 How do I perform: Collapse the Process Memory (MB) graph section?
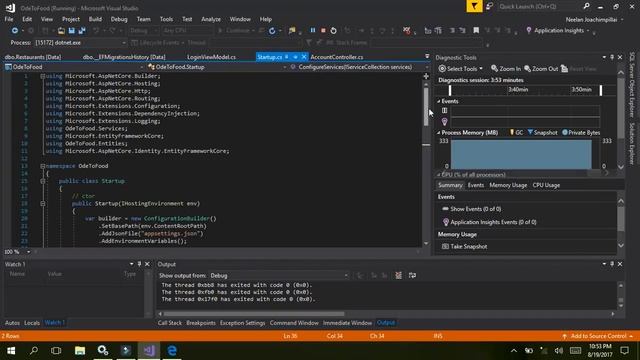tap(439, 133)
